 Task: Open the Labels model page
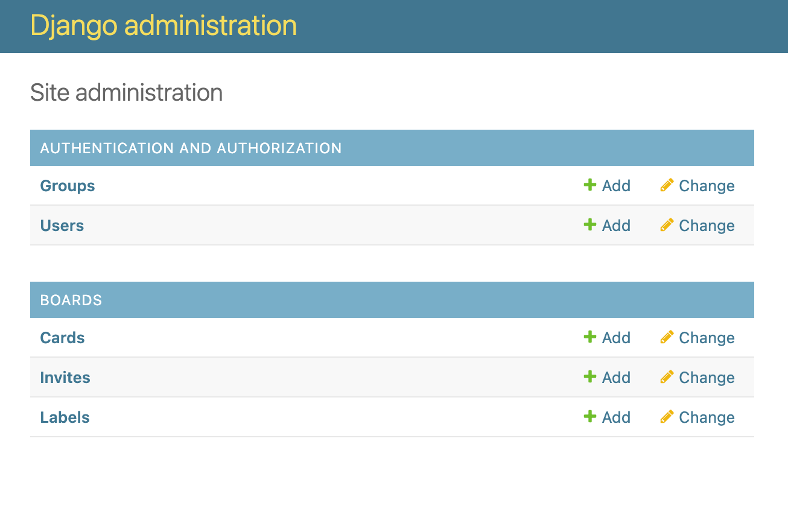pos(65,417)
